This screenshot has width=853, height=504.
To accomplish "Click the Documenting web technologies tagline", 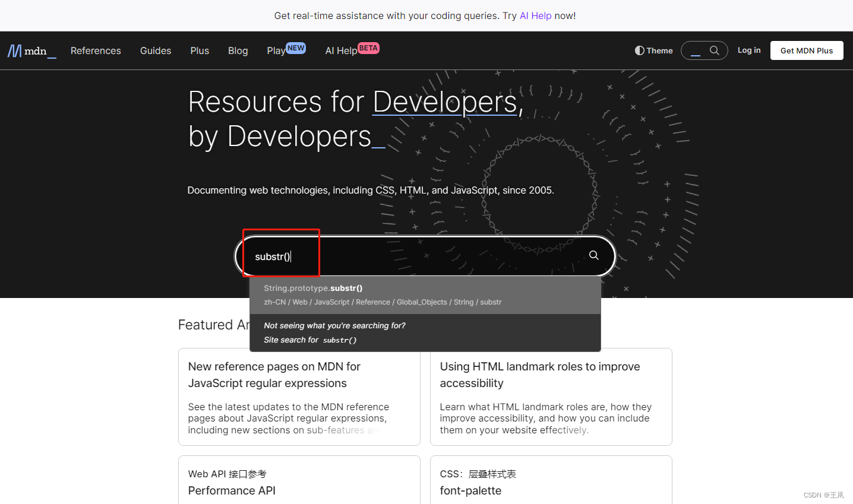I will [371, 190].
